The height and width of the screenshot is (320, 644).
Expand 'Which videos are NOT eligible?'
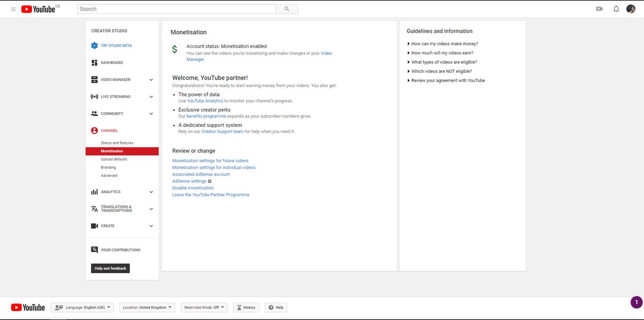coord(440,71)
